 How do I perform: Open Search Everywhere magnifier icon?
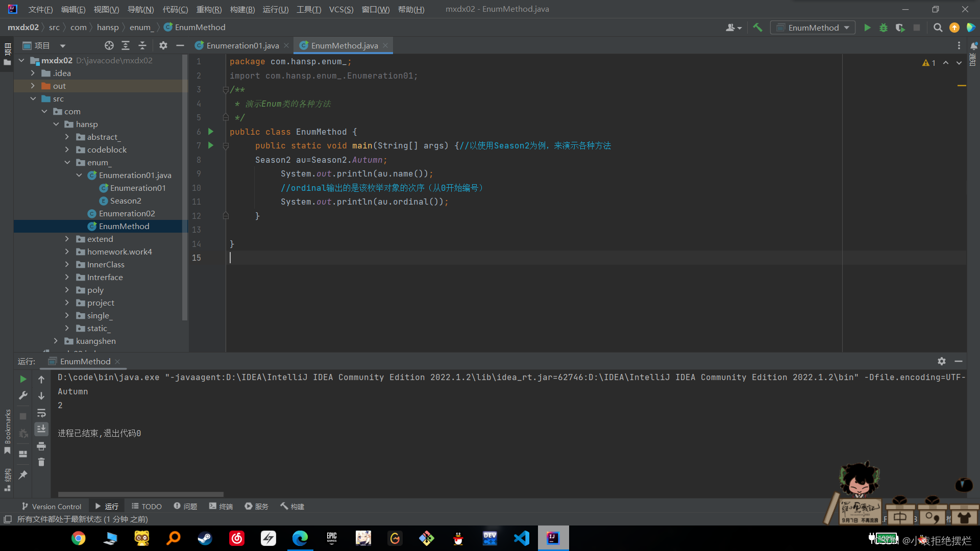[938, 28]
